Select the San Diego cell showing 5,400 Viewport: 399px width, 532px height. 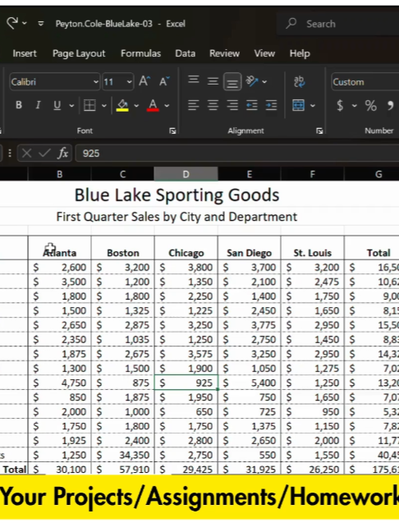point(249,383)
